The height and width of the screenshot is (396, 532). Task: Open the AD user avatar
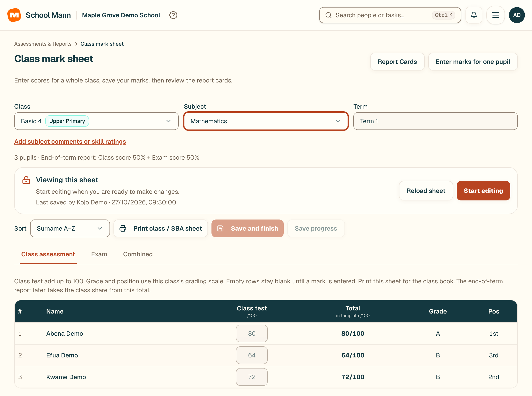517,15
